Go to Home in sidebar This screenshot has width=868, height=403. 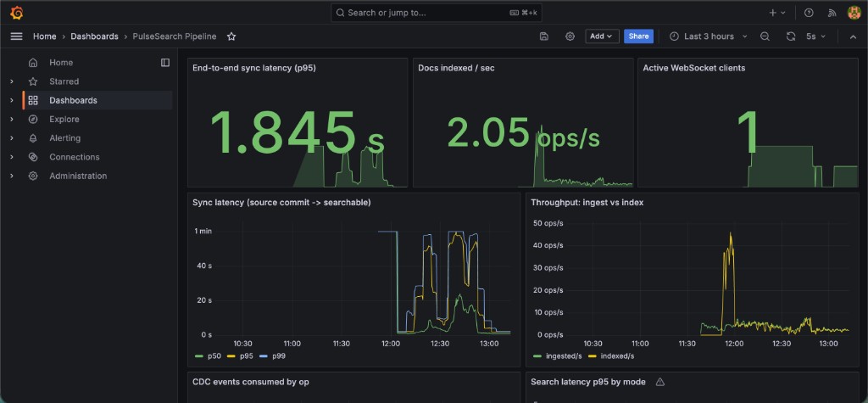pos(61,63)
